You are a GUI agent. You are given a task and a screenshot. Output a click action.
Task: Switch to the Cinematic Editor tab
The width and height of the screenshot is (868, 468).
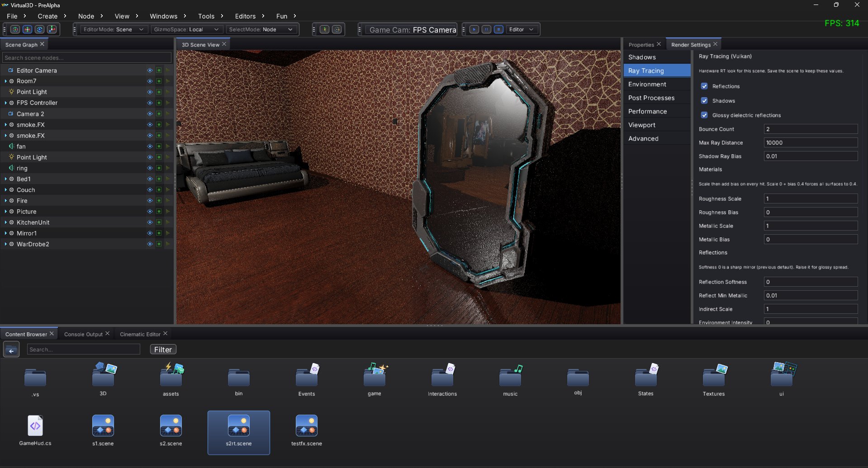140,334
